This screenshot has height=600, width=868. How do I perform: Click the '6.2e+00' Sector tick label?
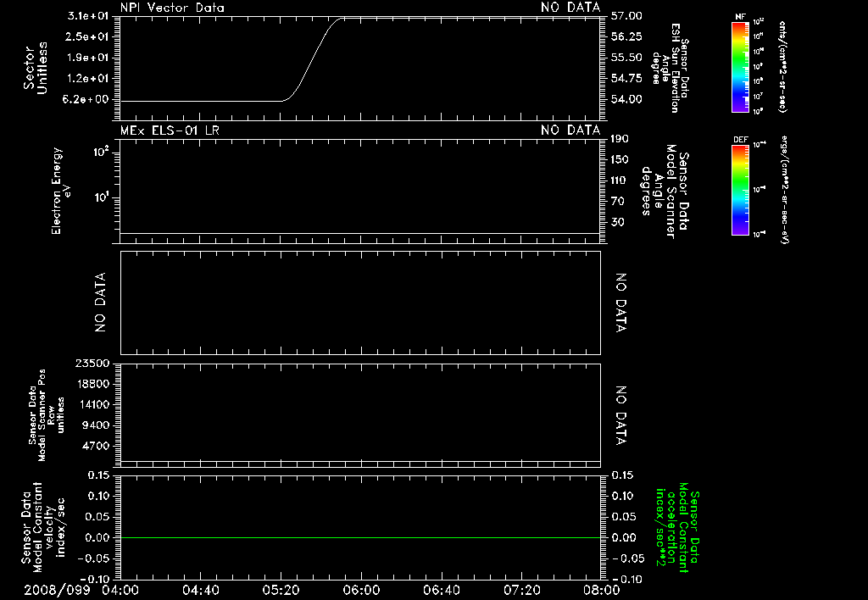tap(86, 99)
